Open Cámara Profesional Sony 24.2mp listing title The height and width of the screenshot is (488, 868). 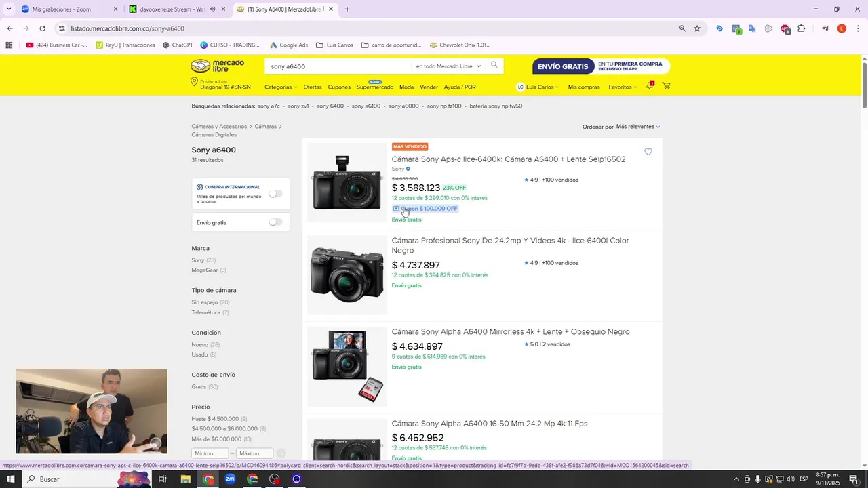click(511, 245)
